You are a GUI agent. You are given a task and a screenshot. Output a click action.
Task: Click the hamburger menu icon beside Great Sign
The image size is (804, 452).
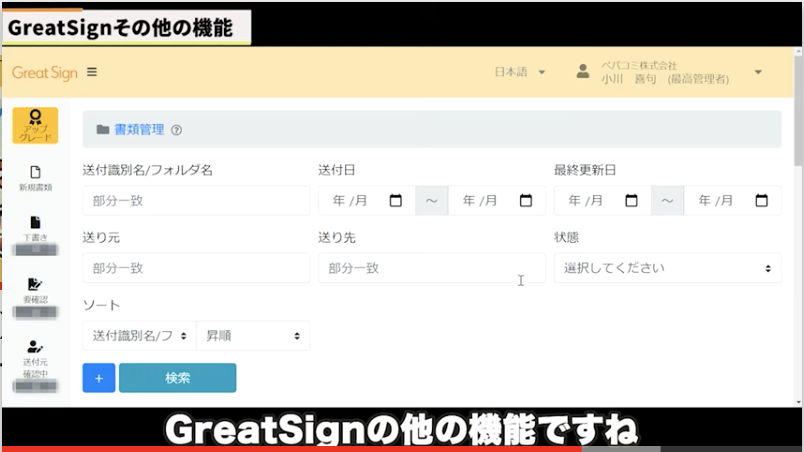pos(92,72)
